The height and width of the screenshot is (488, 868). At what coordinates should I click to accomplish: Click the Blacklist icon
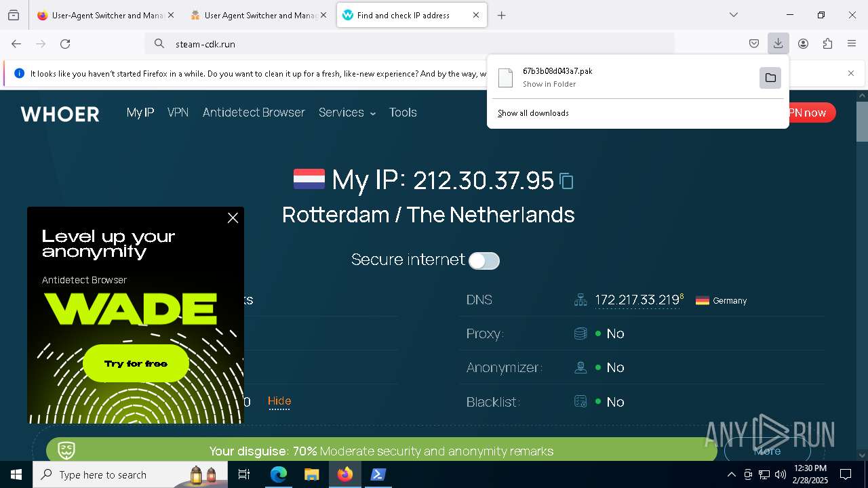(580, 402)
